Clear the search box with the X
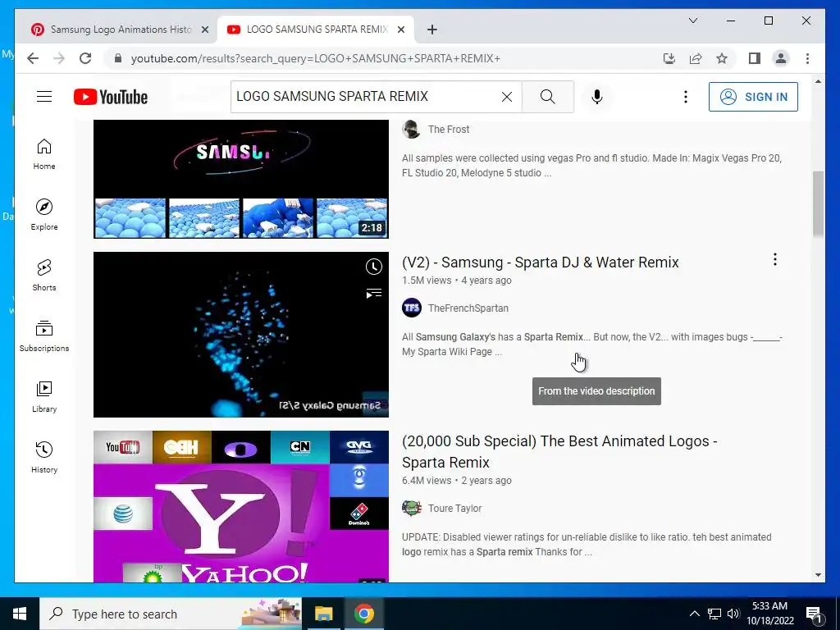Screen dimensions: 840x630 pyautogui.click(x=506, y=97)
